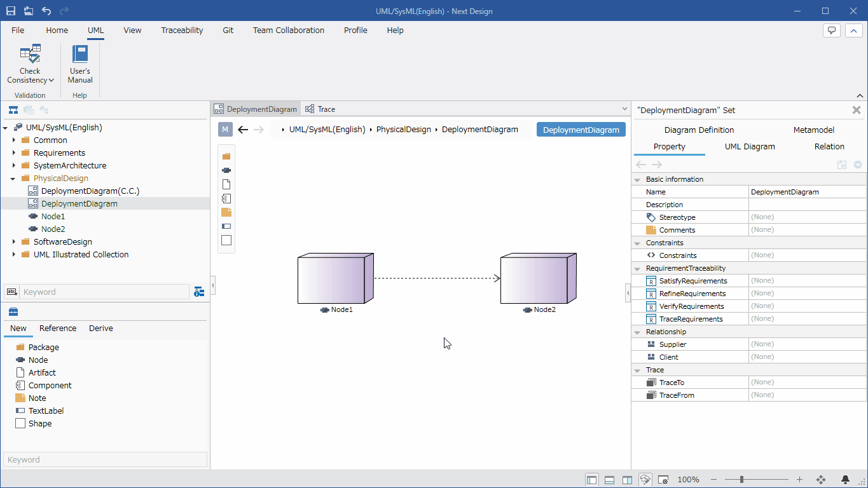
Task: Click zoom out minus button
Action: tap(713, 480)
